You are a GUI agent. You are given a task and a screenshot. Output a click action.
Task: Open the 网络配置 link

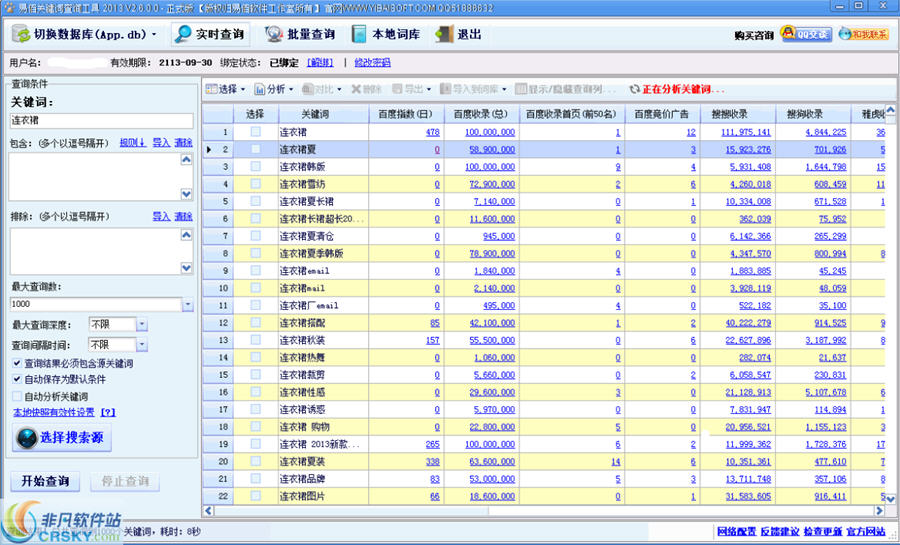coord(736,532)
